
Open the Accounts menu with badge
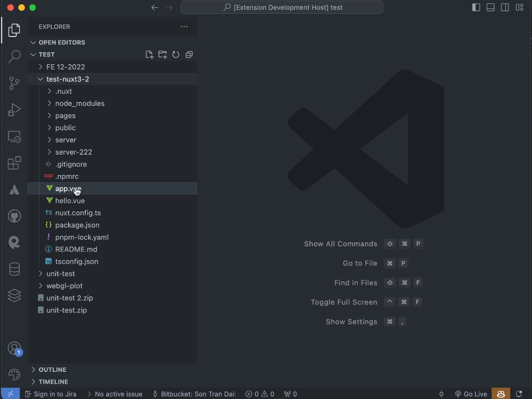point(14,348)
